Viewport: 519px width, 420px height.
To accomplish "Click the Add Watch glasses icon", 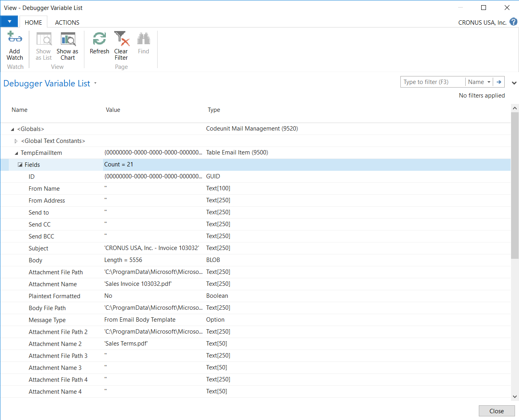I will [x=15, y=38].
